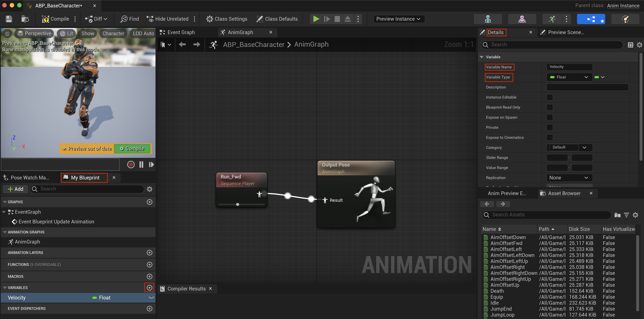Switch to Skeleton editor mode icon

pos(488,19)
